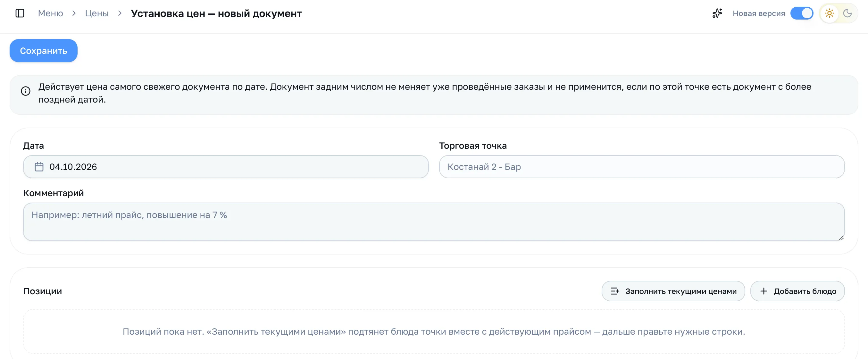This screenshot has width=868, height=359.
Task: Click Заполнить текущими ценами button
Action: coord(673,291)
